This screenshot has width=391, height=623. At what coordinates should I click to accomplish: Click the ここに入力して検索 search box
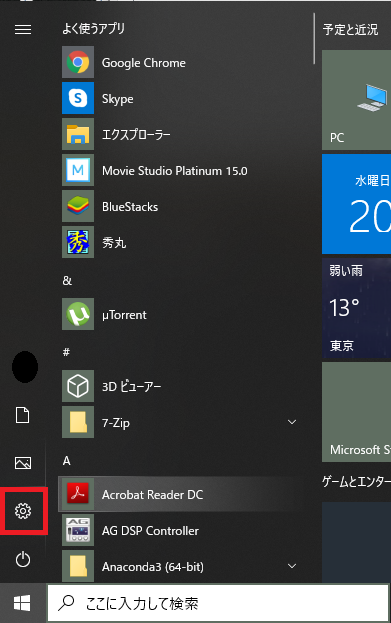(x=218, y=603)
